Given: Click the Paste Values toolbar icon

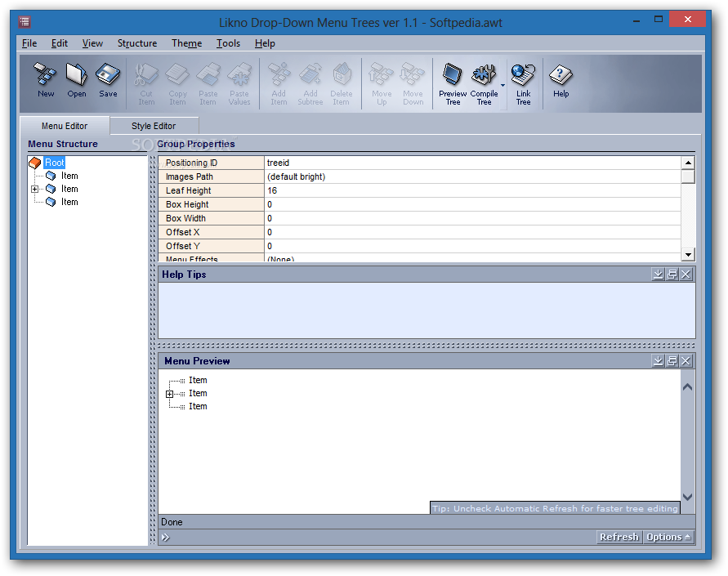Looking at the screenshot, I should tap(239, 84).
